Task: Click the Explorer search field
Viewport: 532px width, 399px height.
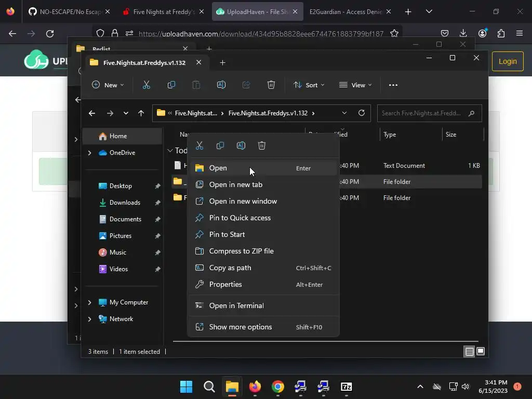Action: [x=429, y=113]
